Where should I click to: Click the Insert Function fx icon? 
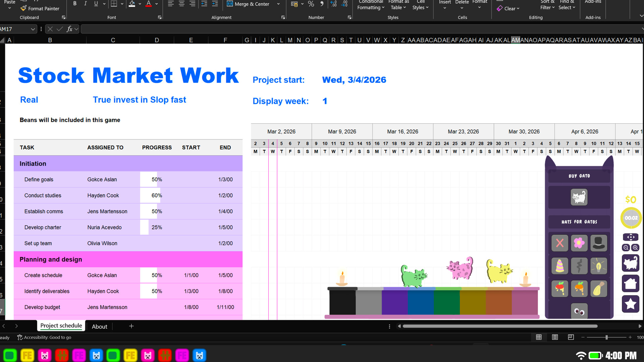point(69,29)
